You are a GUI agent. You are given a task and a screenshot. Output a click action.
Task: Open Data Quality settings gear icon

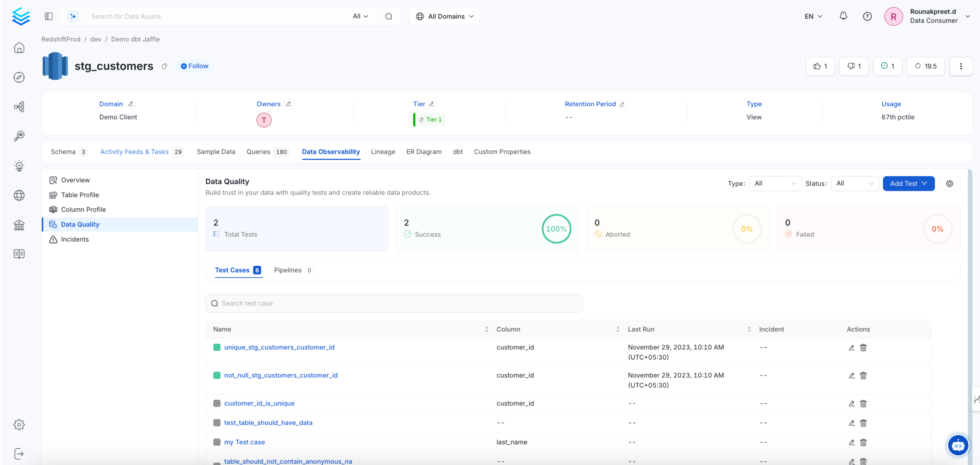[949, 184]
